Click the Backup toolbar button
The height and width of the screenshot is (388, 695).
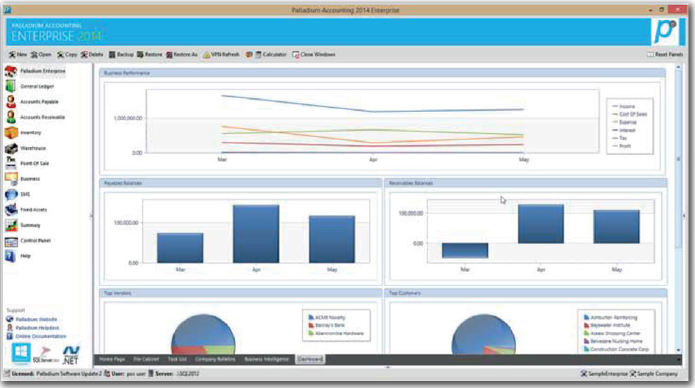tap(121, 55)
